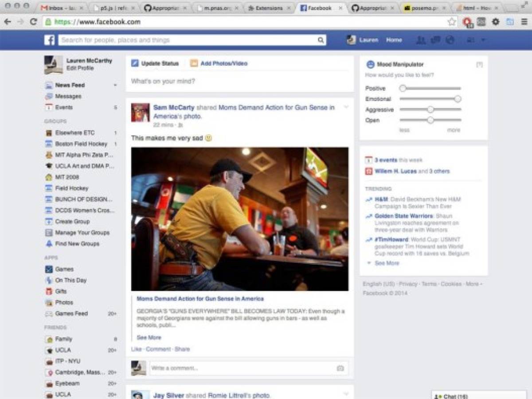Adjust the Aggressive mood slider
532x399 pixels.
(x=430, y=109)
